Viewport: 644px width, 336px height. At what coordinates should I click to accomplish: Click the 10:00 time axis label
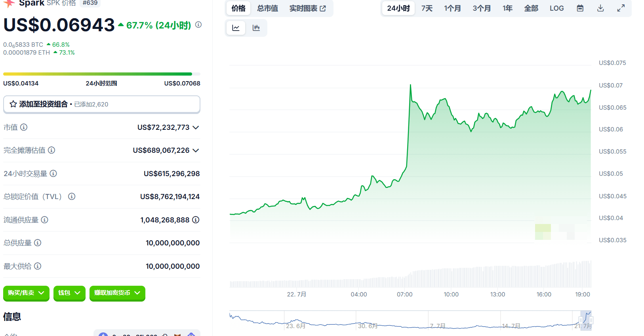point(451,294)
